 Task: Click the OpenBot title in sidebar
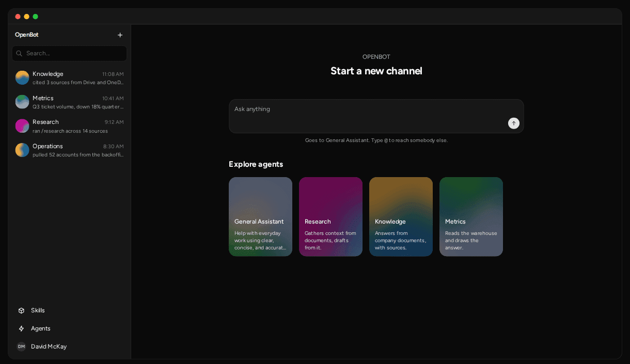[27, 35]
